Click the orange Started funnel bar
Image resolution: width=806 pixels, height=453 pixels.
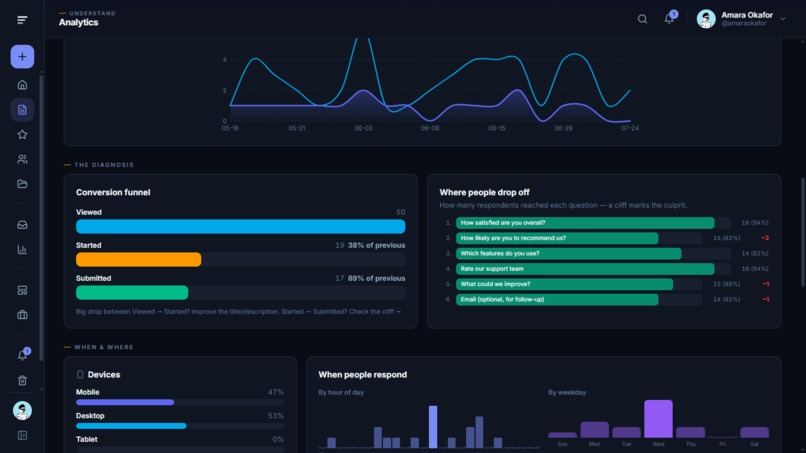coord(138,260)
